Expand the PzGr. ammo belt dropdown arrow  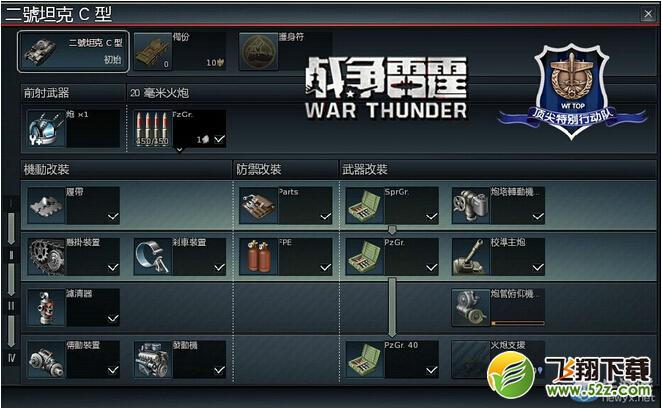tap(179, 149)
